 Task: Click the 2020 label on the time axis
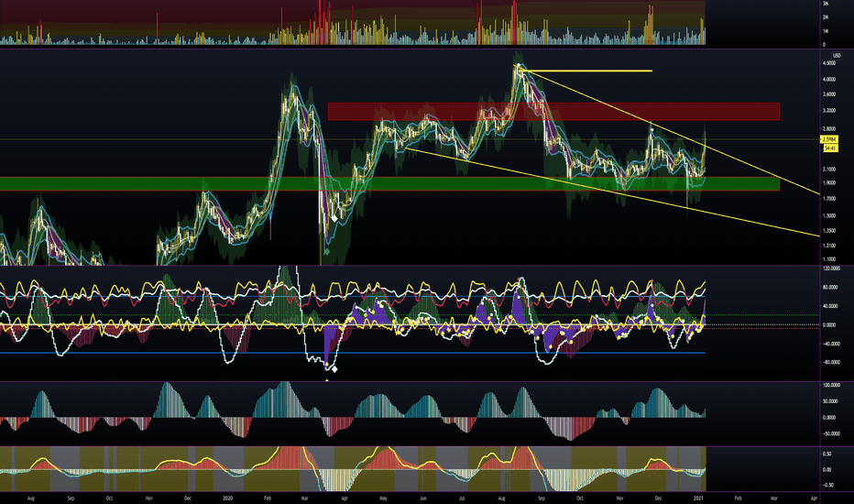tap(227, 498)
